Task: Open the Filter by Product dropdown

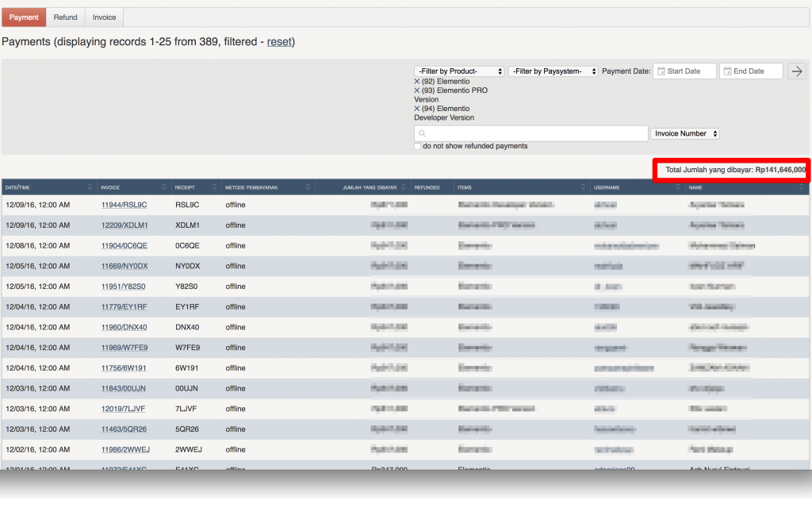Action: click(x=459, y=71)
